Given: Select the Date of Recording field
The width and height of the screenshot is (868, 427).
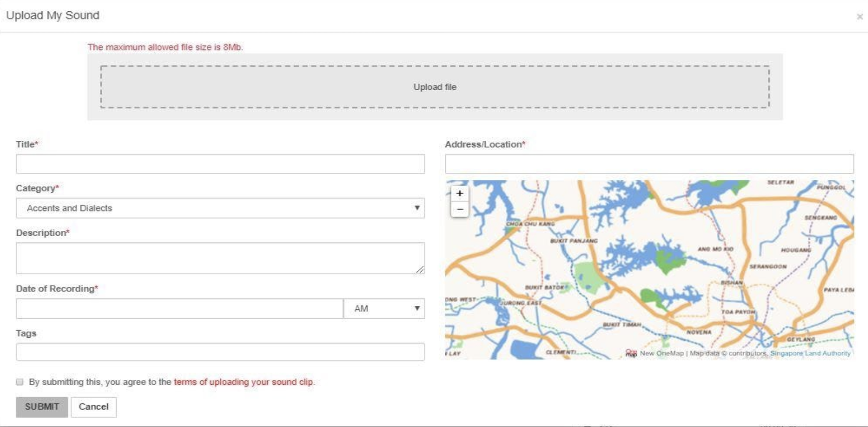Looking at the screenshot, I should click(x=179, y=309).
